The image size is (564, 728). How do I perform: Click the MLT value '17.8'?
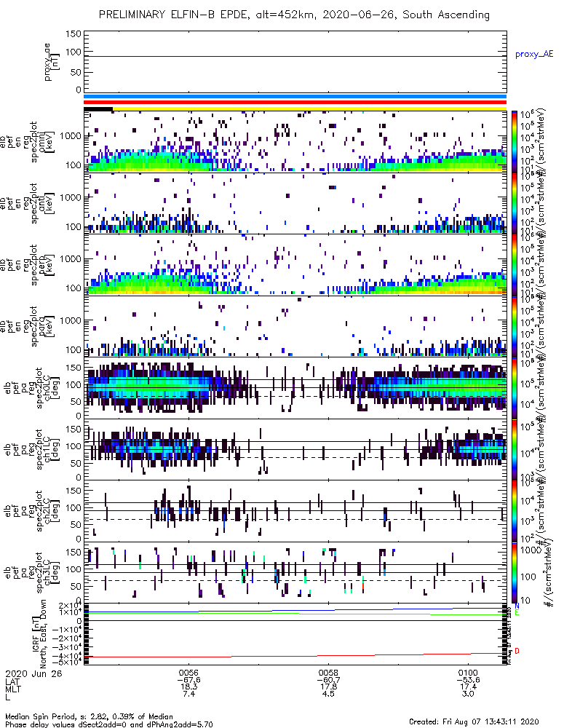pyautogui.click(x=328, y=687)
